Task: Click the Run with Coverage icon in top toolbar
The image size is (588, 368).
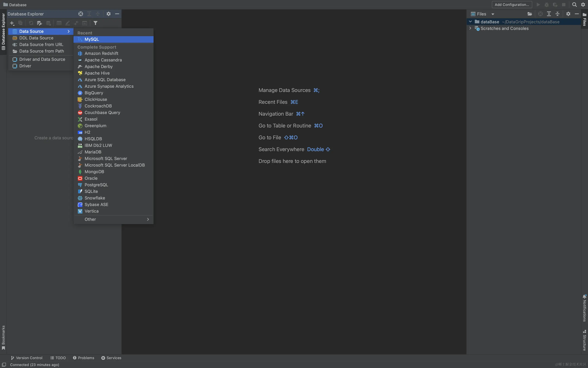Action: coord(555,5)
